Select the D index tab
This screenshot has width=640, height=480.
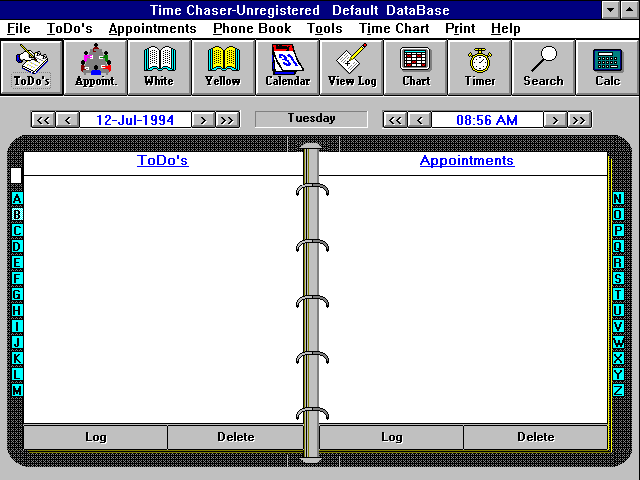(x=17, y=247)
